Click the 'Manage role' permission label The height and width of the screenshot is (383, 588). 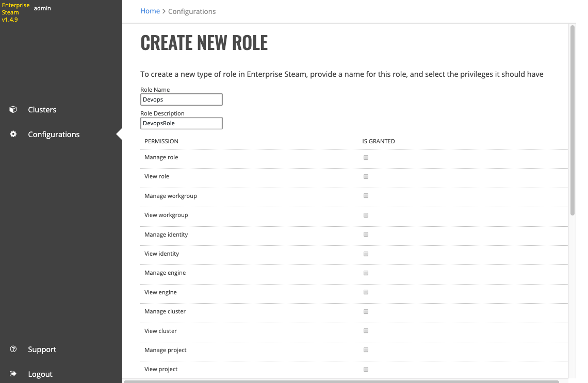[x=161, y=157]
